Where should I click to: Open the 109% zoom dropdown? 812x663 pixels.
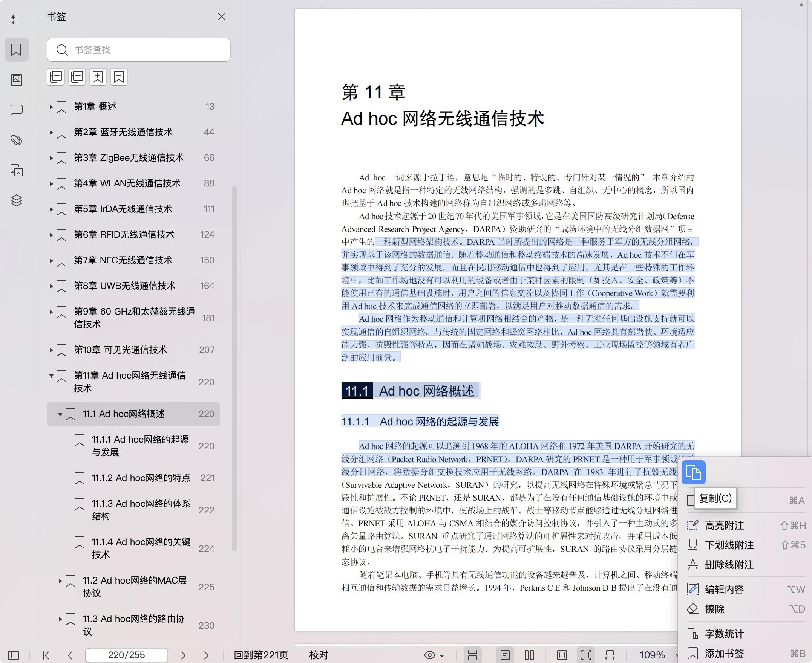click(658, 655)
